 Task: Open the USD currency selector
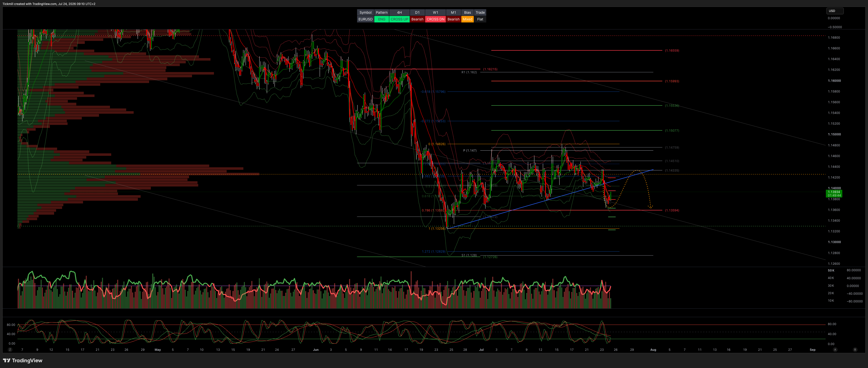(x=835, y=11)
